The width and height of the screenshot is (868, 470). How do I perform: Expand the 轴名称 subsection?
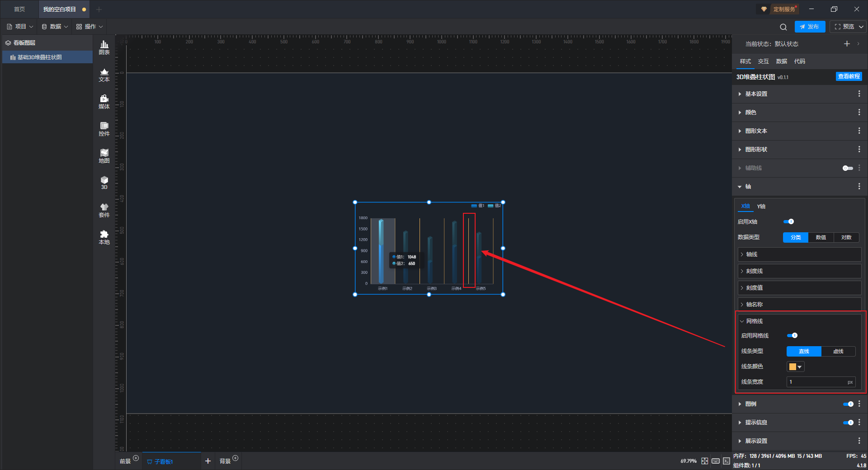[799, 305]
